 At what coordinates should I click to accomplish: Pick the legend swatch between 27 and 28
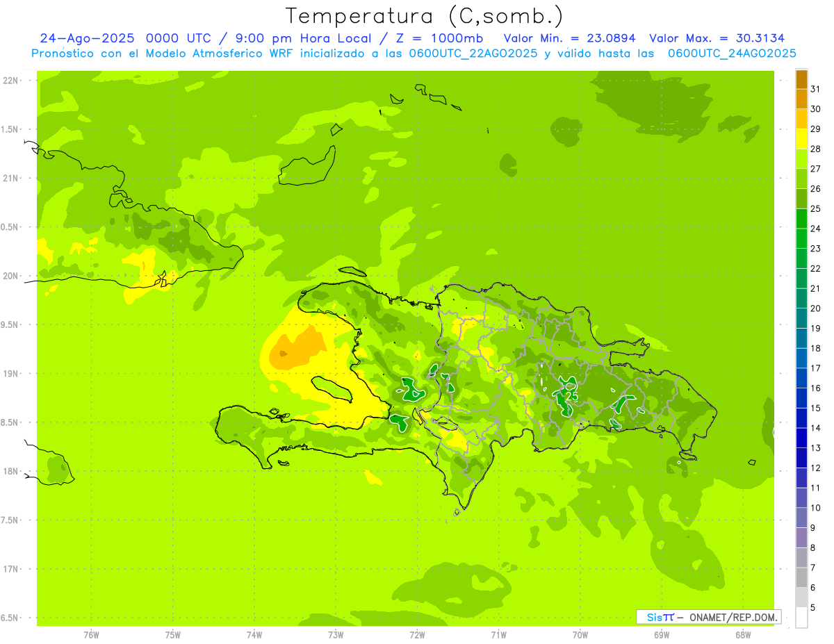pos(801,158)
